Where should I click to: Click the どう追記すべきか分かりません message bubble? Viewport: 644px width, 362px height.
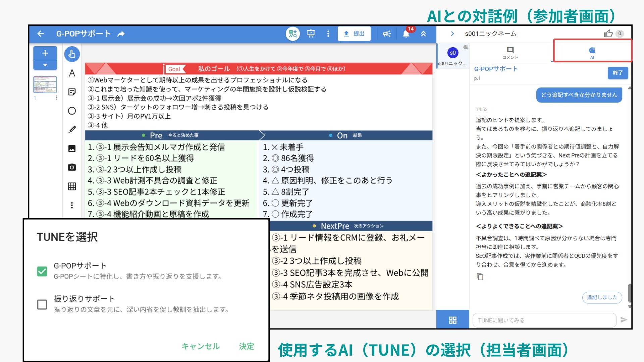tap(579, 95)
